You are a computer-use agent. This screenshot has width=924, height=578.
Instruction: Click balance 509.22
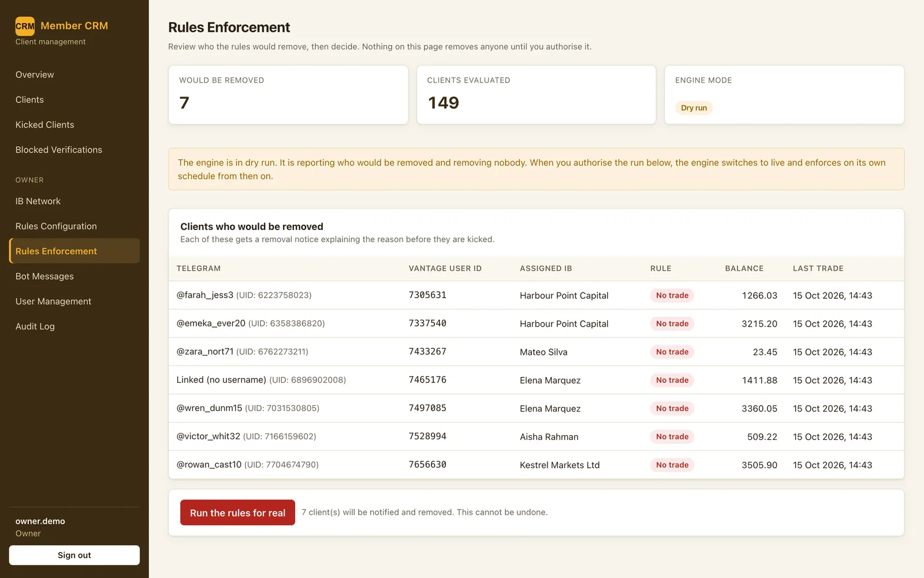click(x=762, y=437)
